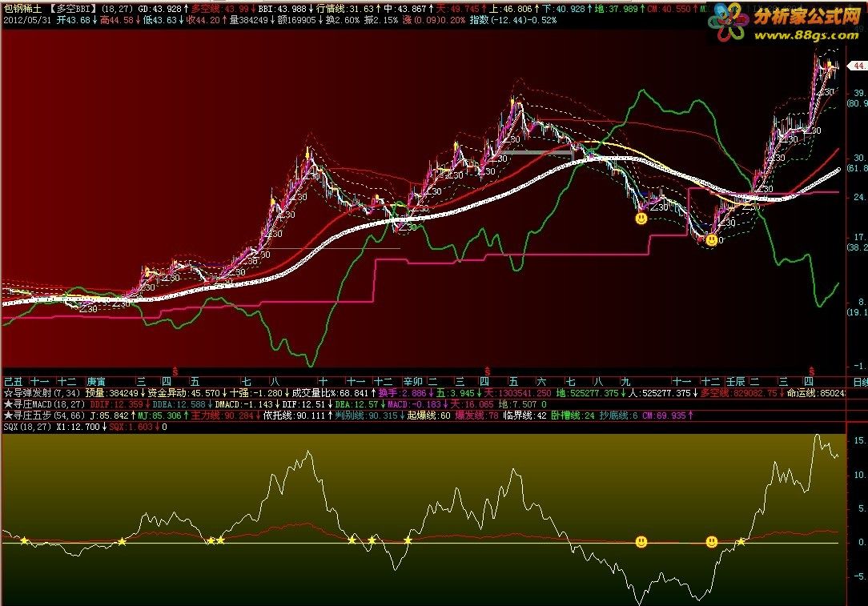This screenshot has width=868, height=606.
Task: Click the 卧槽线:24 value
Action: (x=573, y=415)
